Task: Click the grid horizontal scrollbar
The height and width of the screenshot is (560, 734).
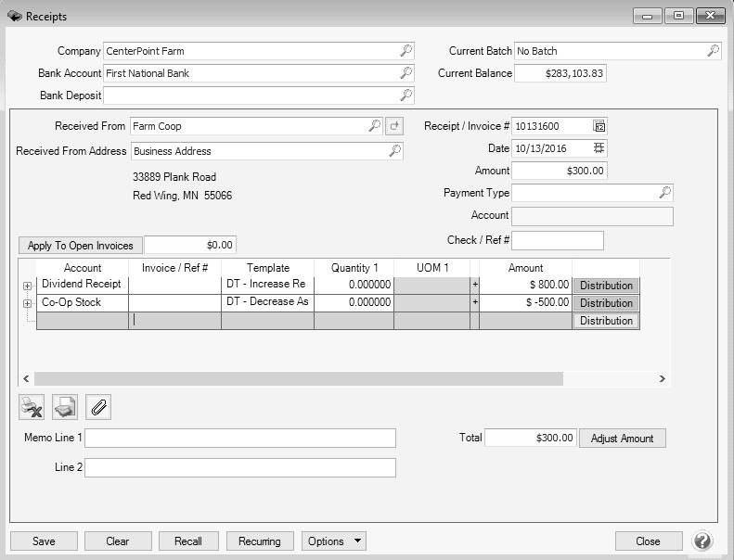Action: [x=297, y=378]
